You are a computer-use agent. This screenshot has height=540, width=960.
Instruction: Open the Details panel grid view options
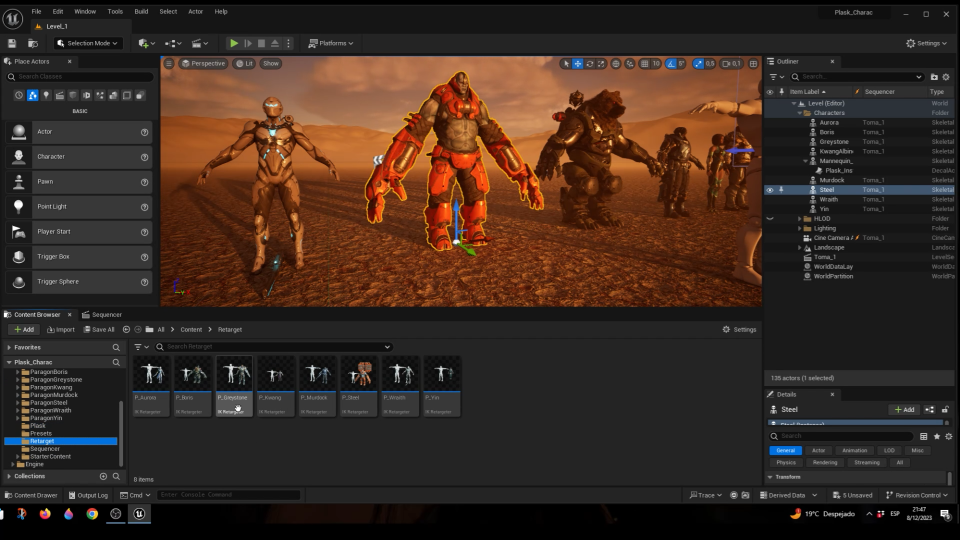tap(923, 437)
